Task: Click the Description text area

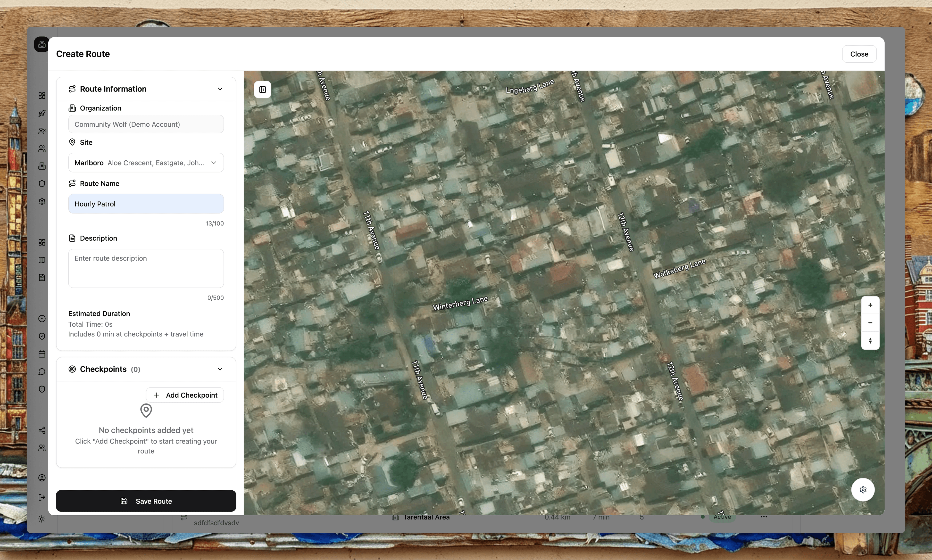Action: pos(146,268)
